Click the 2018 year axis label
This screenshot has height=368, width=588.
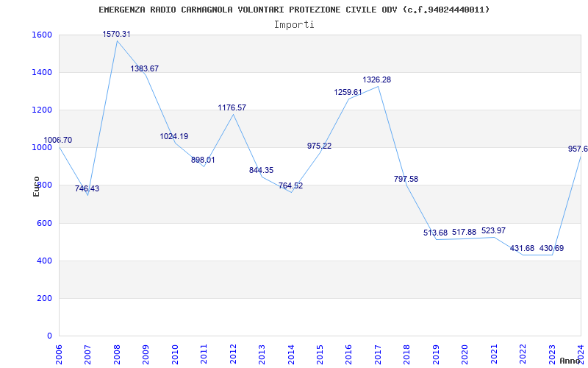click(x=407, y=354)
